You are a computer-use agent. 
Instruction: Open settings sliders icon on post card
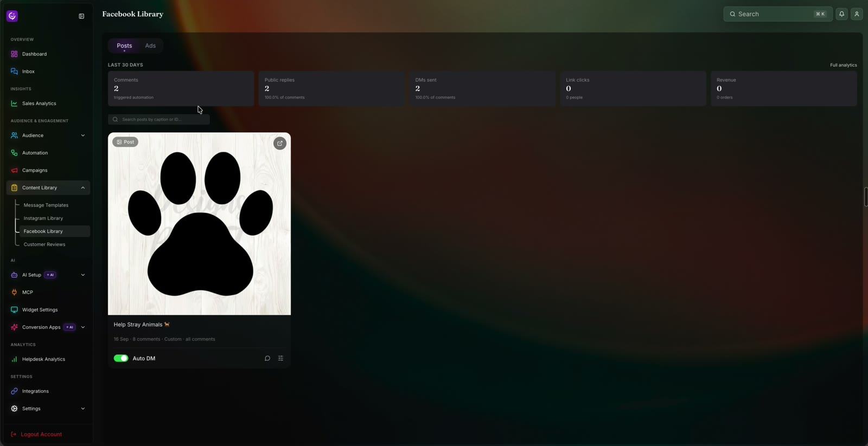click(x=280, y=358)
